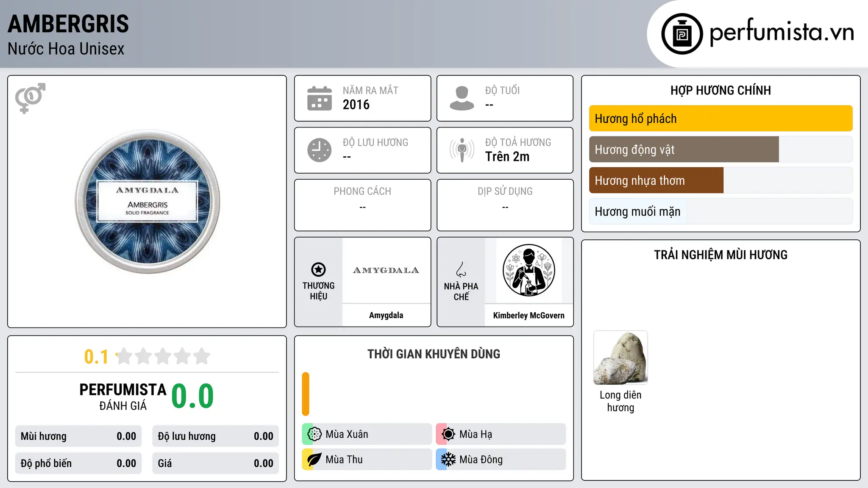The height and width of the screenshot is (488, 868).
Task: Click the TRẢI NGHIỆM MÙI HƯƠNG heading
Action: pos(721,255)
